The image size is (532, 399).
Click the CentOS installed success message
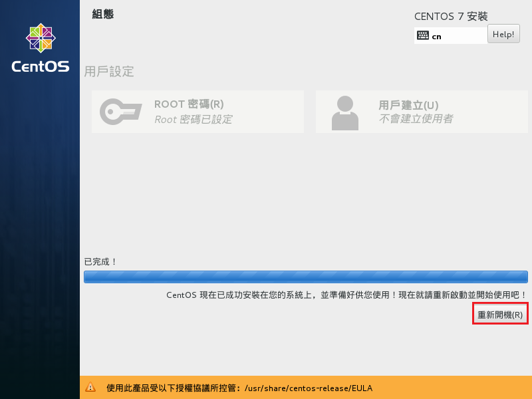(346, 295)
